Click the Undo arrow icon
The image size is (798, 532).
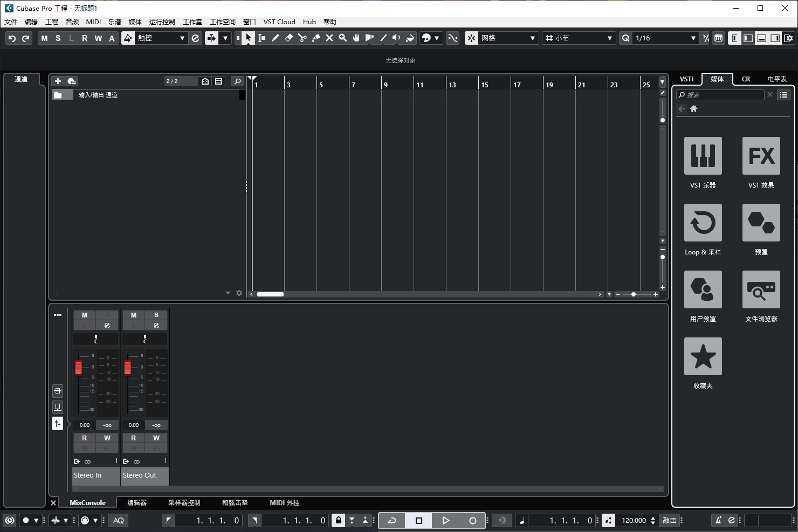12,38
